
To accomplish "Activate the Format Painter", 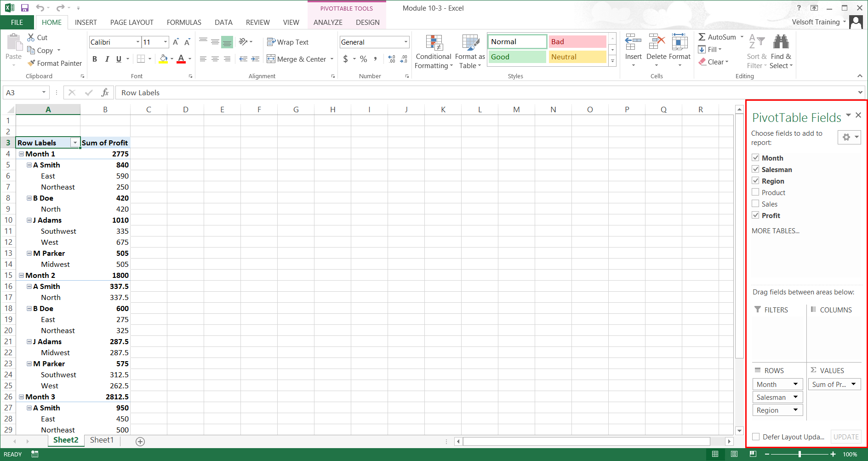I will (x=54, y=63).
